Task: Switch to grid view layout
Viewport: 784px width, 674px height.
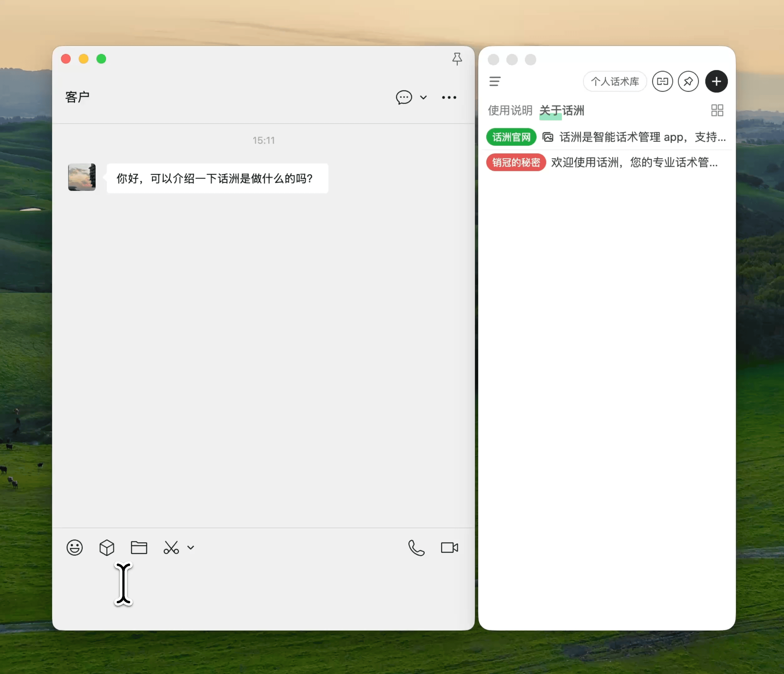Action: point(717,110)
